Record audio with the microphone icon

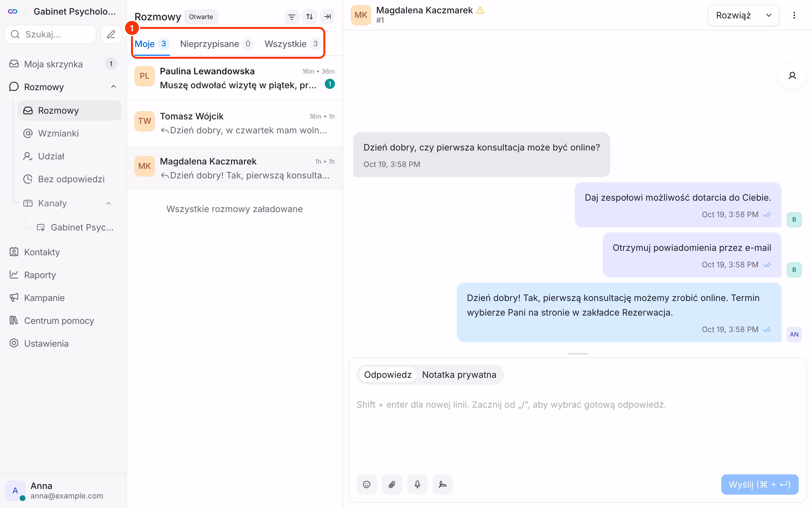417,484
